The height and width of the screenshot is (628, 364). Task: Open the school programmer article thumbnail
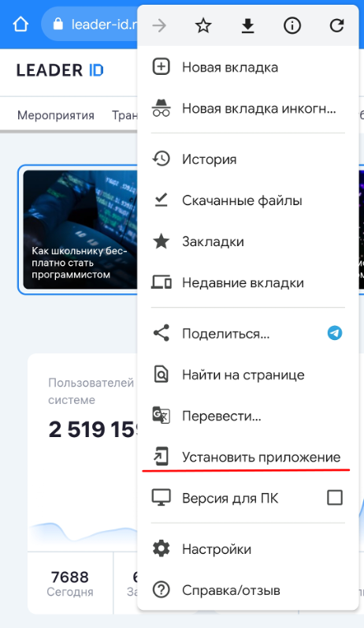click(80, 230)
